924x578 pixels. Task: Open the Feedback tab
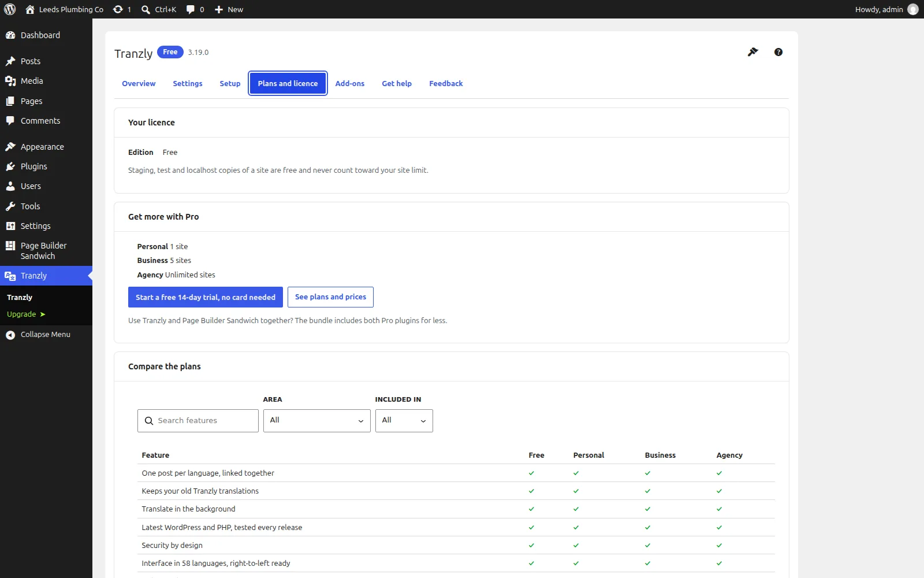click(x=446, y=83)
